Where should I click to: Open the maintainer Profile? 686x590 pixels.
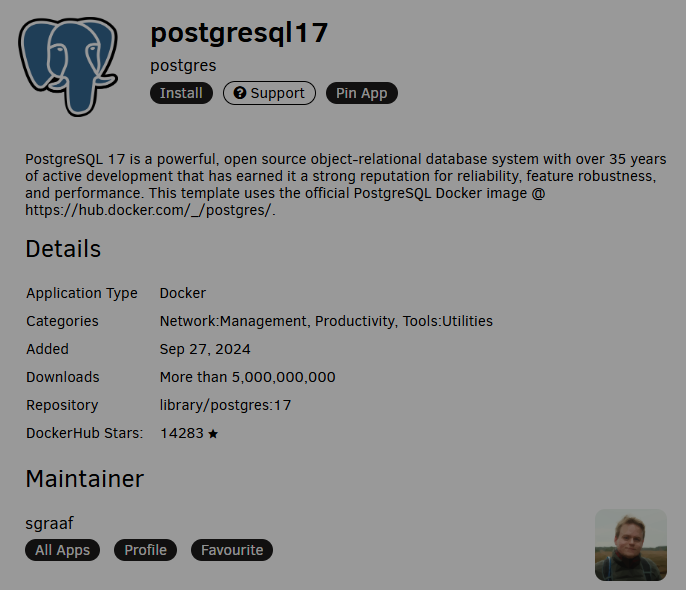[x=145, y=550]
